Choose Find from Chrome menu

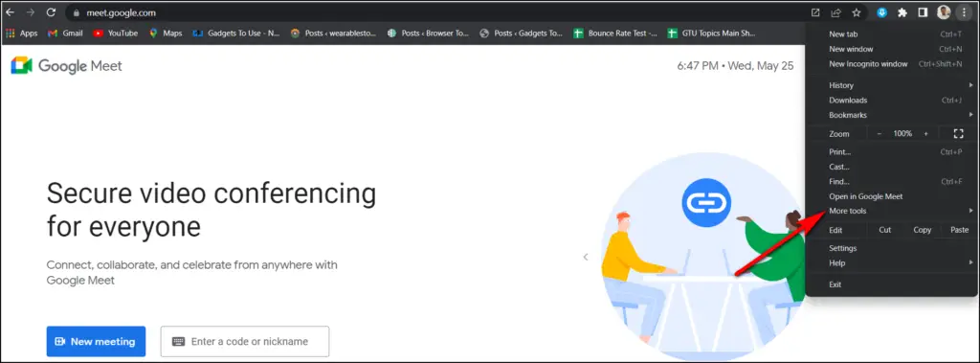(x=891, y=182)
